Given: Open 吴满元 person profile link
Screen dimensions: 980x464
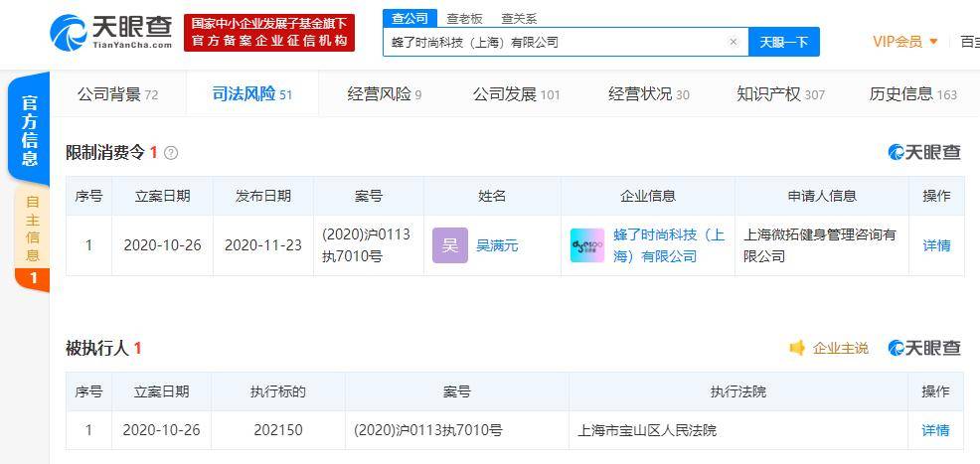Looking at the screenshot, I should pyautogui.click(x=497, y=245).
